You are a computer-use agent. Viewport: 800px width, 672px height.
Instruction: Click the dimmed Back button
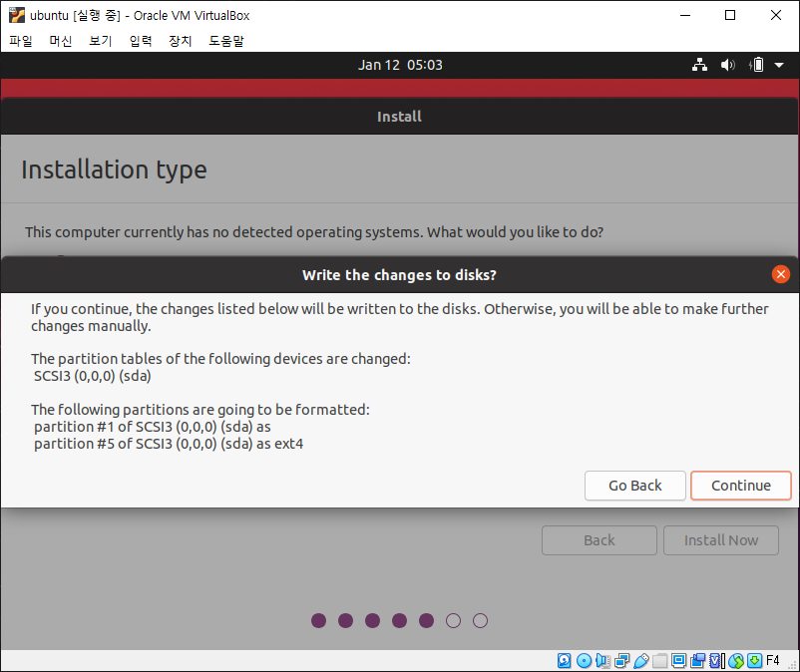tap(600, 540)
